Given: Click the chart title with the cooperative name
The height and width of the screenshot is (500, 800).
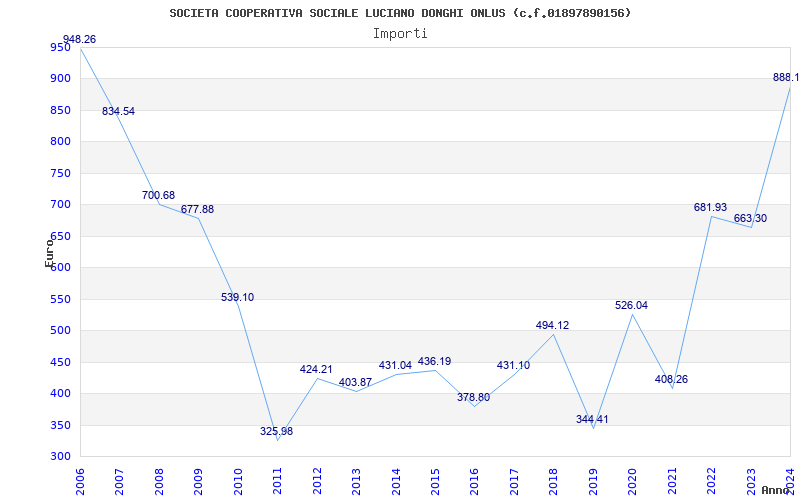Looking at the screenshot, I should 400,13.
